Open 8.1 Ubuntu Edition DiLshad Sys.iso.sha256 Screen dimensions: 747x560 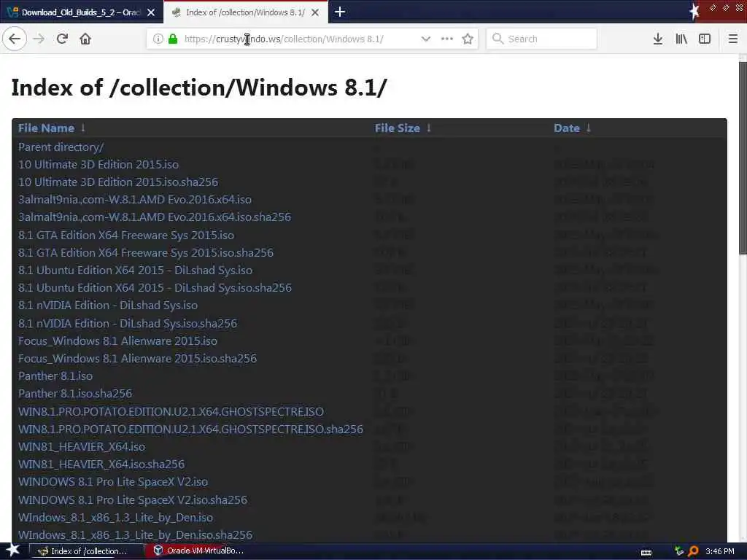[155, 288]
